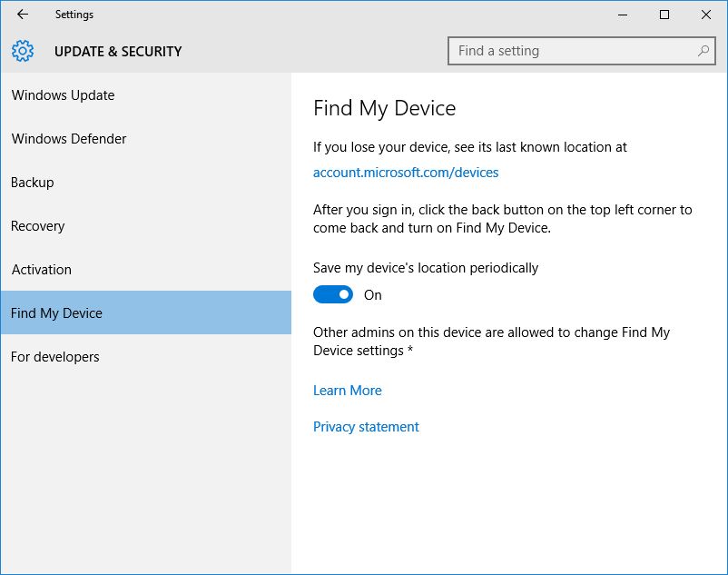Click the Learn More link
Screen dimensions: 728x575
tap(348, 390)
